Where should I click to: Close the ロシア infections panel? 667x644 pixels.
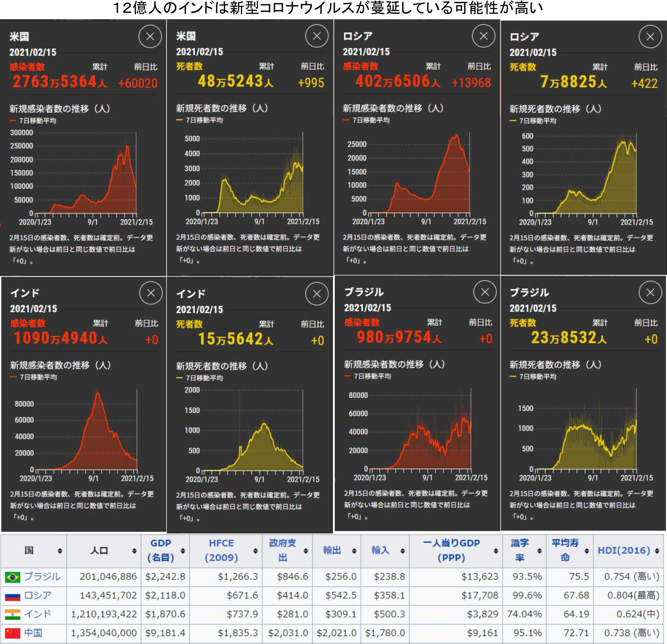(483, 36)
